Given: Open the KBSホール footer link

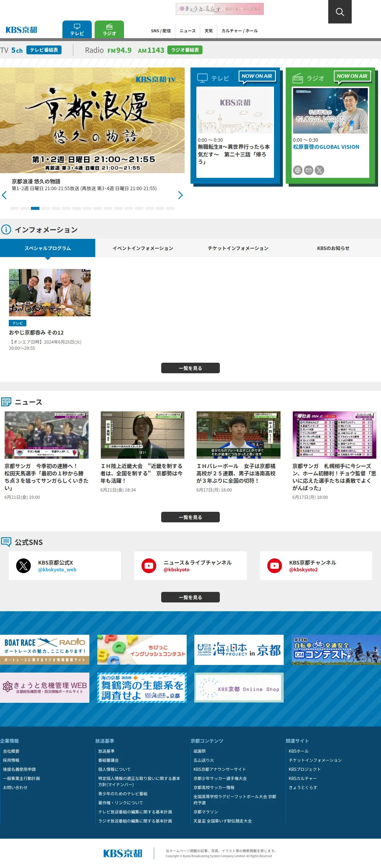Looking at the screenshot, I should (299, 751).
